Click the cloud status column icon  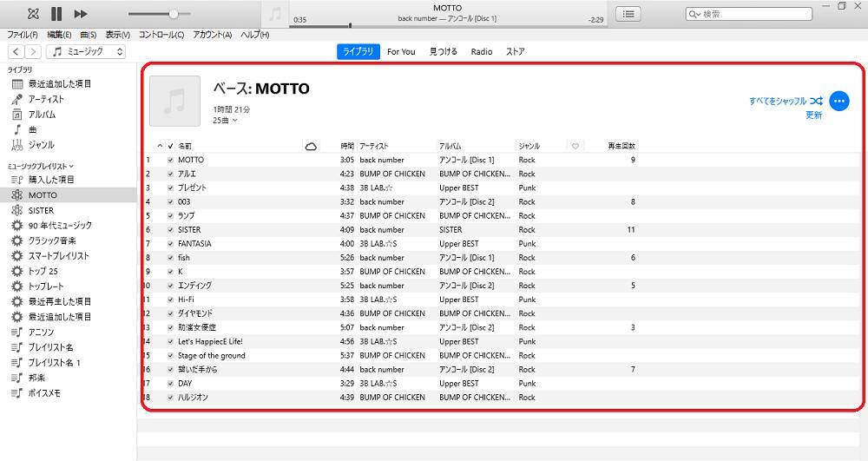(x=311, y=147)
